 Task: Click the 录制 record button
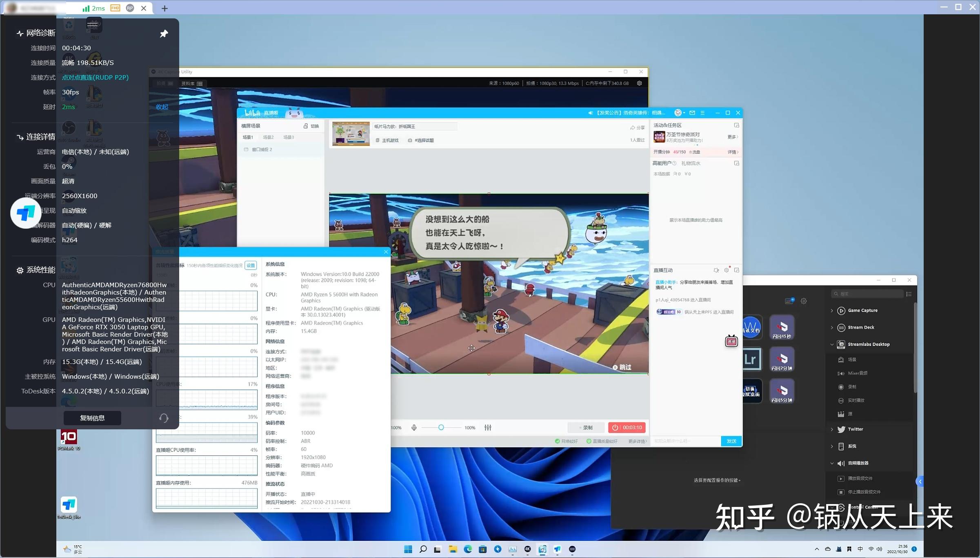[x=586, y=428]
